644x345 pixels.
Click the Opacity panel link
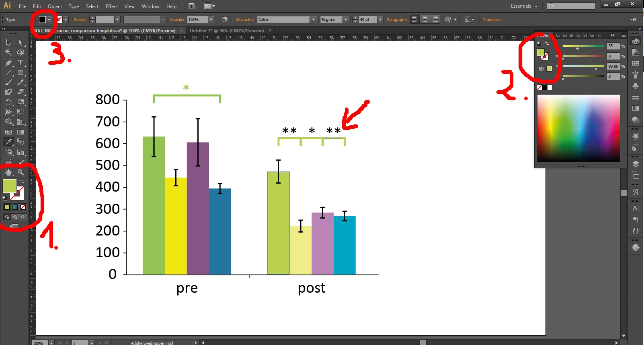[x=177, y=19]
